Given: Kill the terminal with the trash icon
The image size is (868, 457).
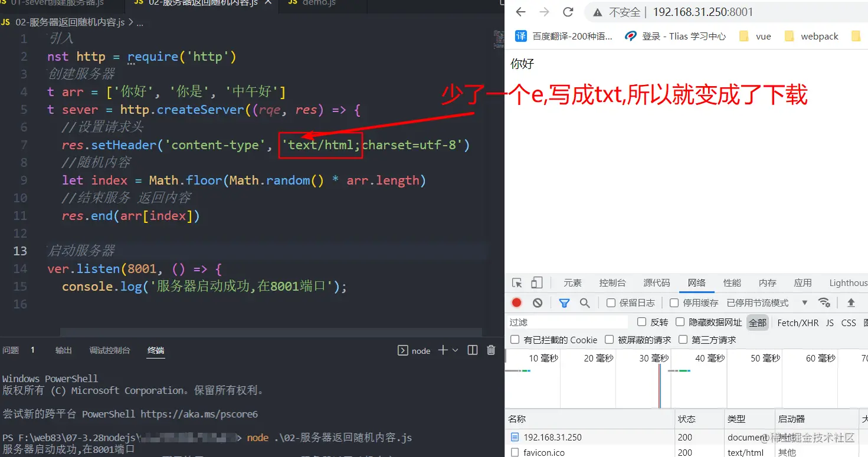Looking at the screenshot, I should 491,350.
